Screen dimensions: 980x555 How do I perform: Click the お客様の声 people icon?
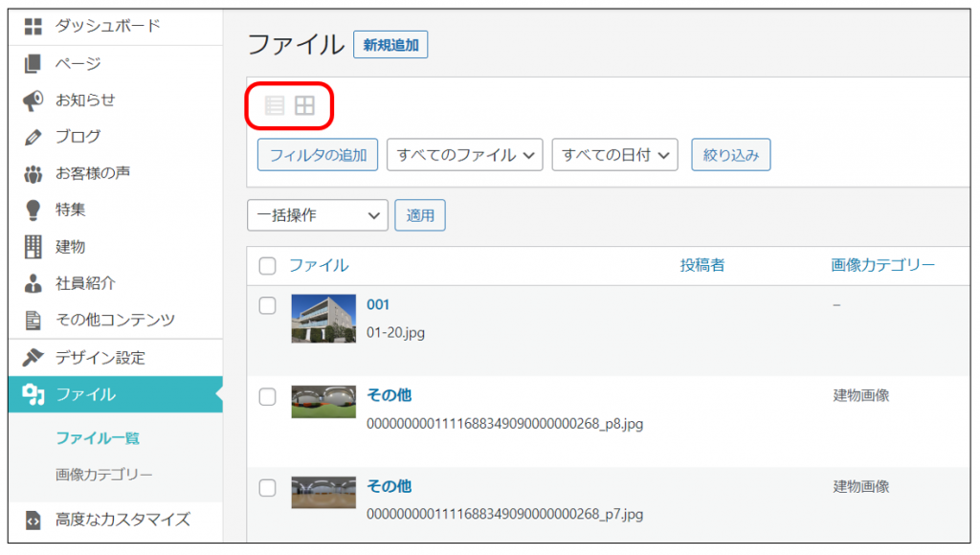pos(33,174)
